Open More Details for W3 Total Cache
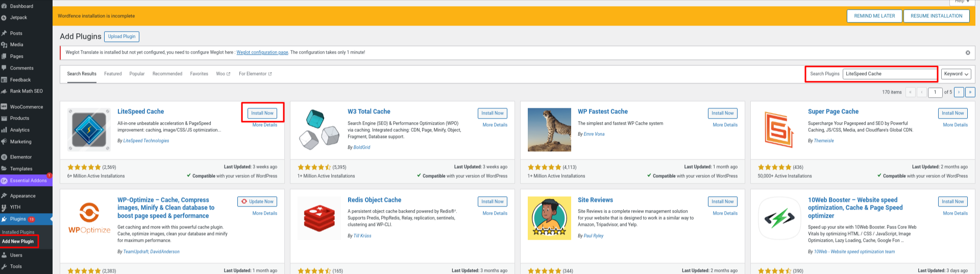Image resolution: width=980 pixels, height=274 pixels. (x=495, y=125)
